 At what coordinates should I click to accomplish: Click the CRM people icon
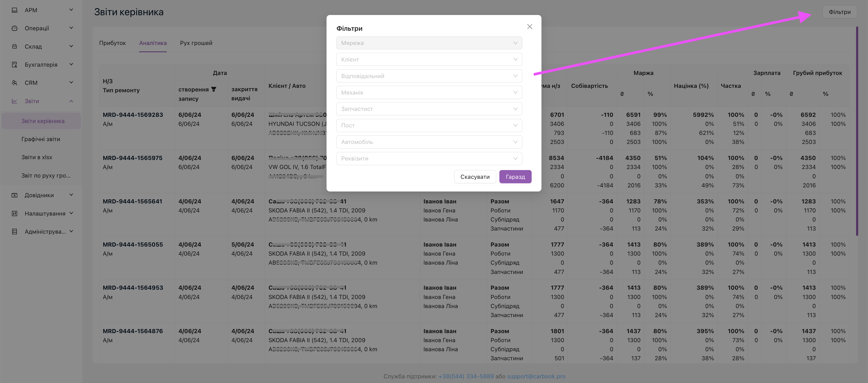(14, 83)
